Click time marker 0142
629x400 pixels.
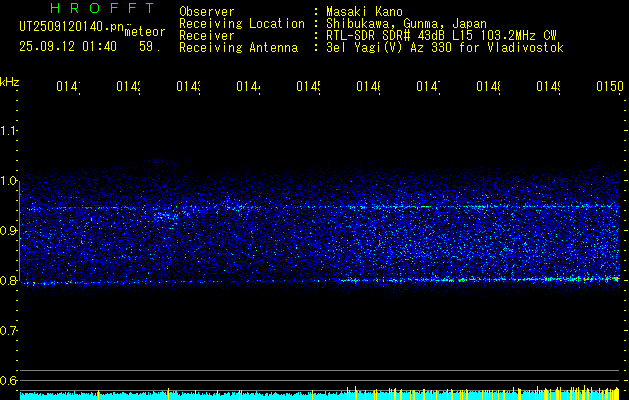click(128, 86)
